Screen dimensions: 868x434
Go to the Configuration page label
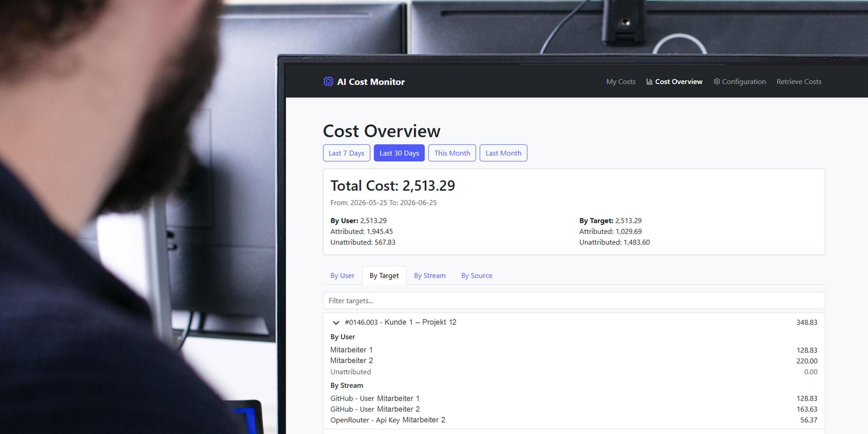point(744,81)
